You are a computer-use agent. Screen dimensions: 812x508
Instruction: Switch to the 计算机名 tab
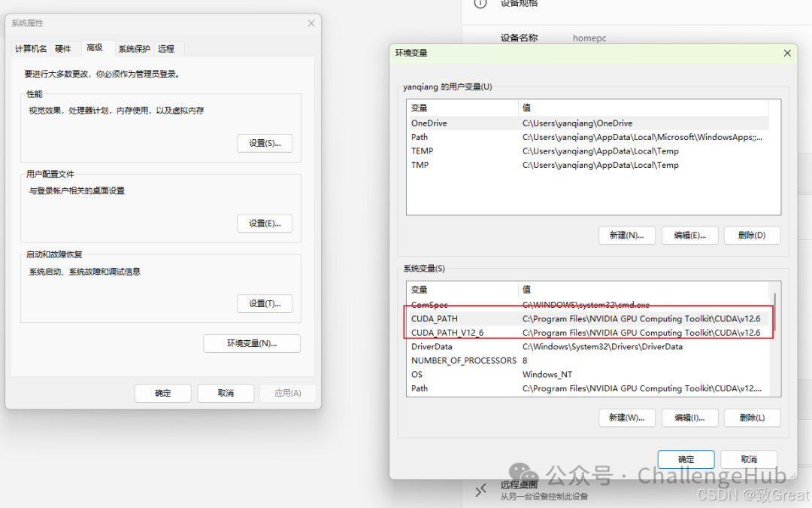[31, 49]
